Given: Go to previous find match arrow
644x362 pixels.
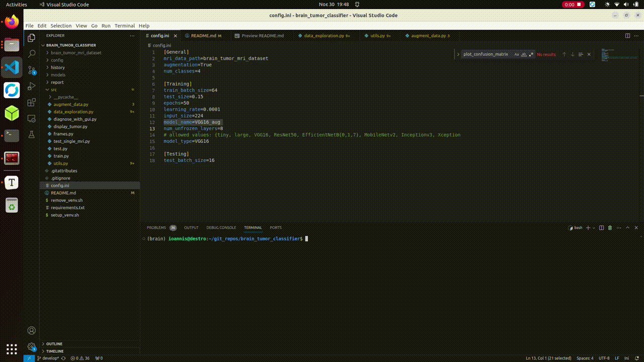Looking at the screenshot, I should point(564,54).
